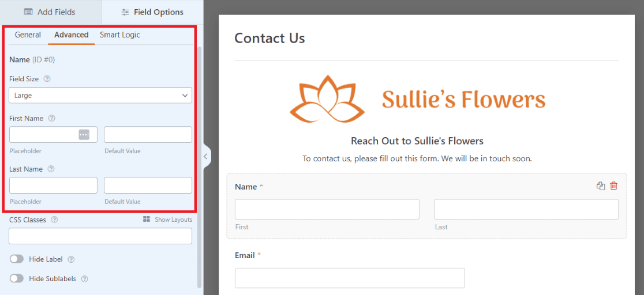Click the Last Name help icon

(51, 169)
